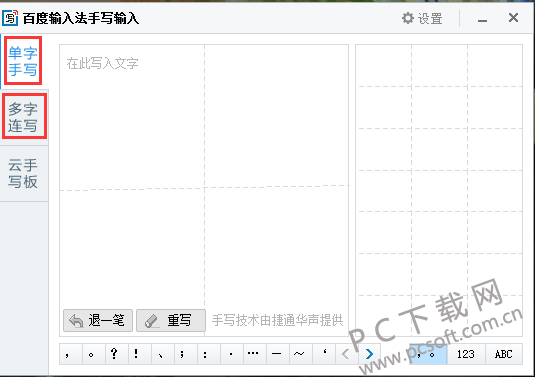Insert the enumeration comma 、 key
535x377 pixels.
click(163, 354)
